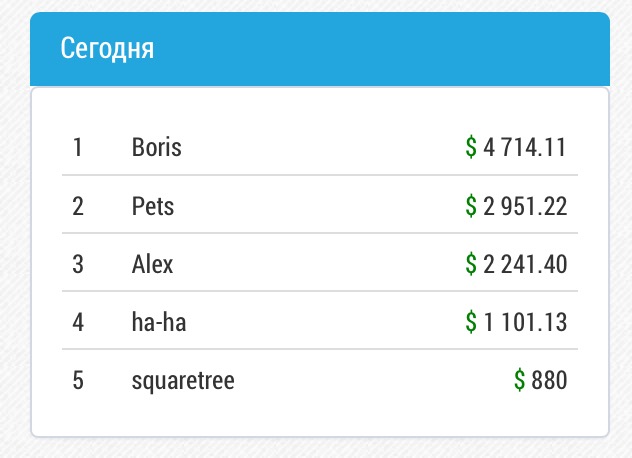The image size is (632, 458).
Task: Click the dollar icon beside 2 241.40
Action: click(471, 264)
